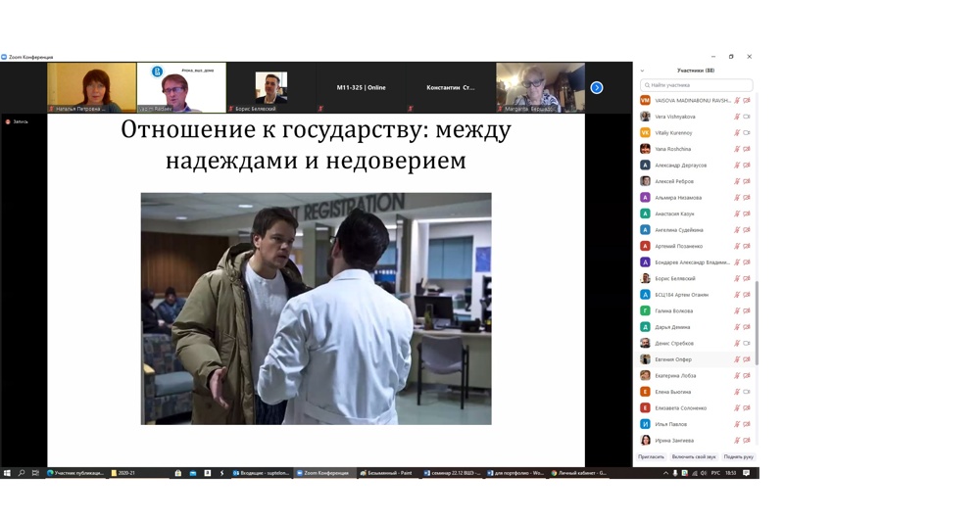Click Vitaliy Kurennoy muted mic icon
Viewport: 980px width, 522px height.
737,133
